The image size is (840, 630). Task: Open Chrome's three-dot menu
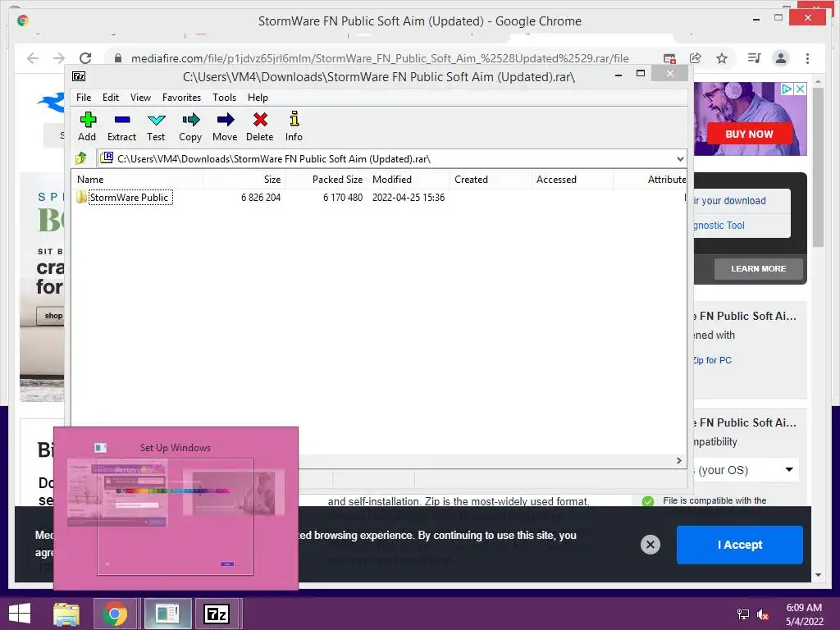(x=807, y=58)
